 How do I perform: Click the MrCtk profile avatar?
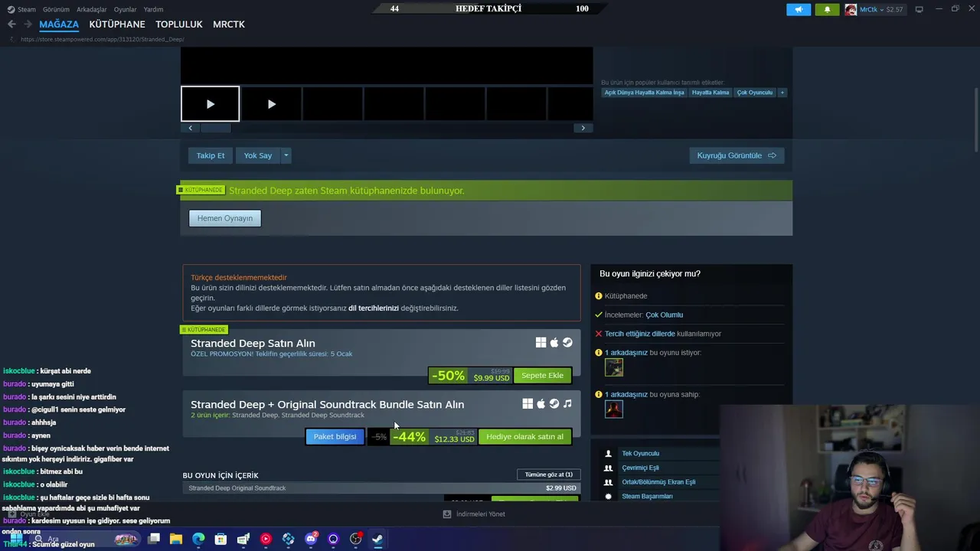(x=851, y=9)
